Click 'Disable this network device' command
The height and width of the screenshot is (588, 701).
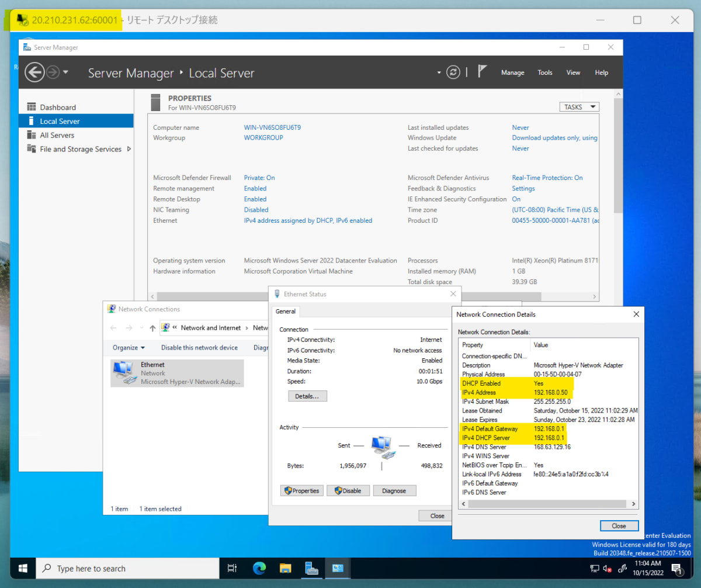point(199,347)
